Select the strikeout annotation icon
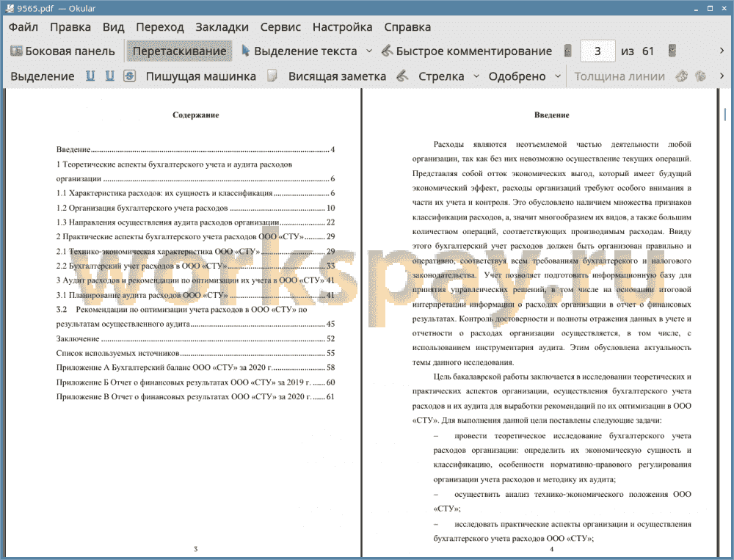 [129, 76]
